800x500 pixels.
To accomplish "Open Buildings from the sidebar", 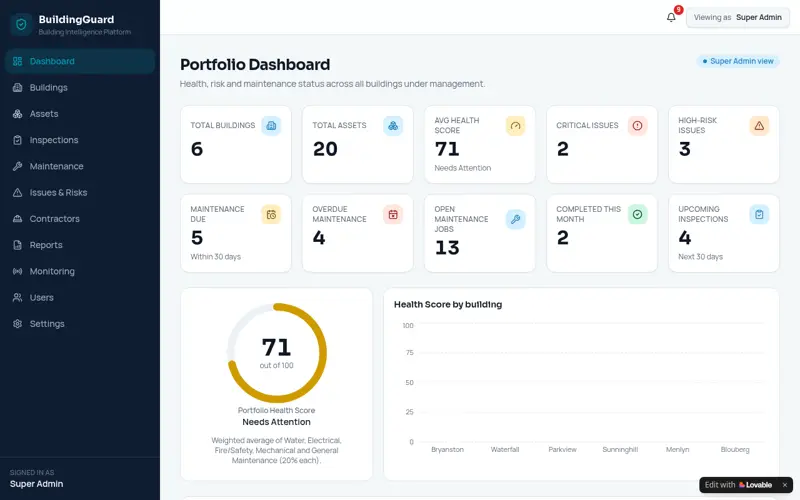I will [x=80, y=87].
